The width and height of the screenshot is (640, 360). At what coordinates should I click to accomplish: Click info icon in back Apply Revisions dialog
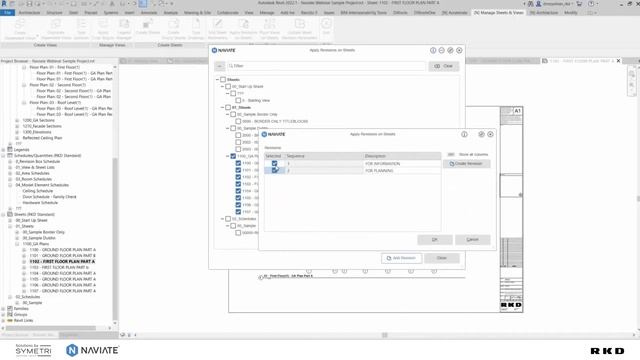pyautogui.click(x=433, y=50)
